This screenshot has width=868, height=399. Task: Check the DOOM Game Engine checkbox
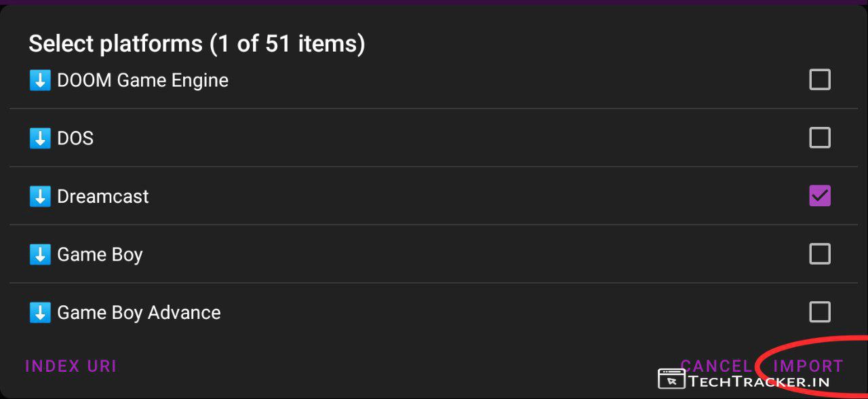pos(819,80)
